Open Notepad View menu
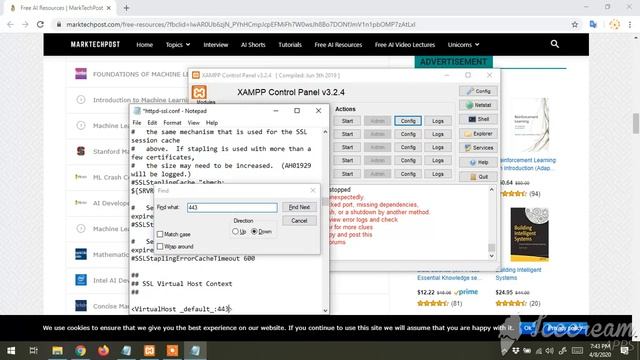Image resolution: width=640 pixels, height=360 pixels. coord(193,122)
